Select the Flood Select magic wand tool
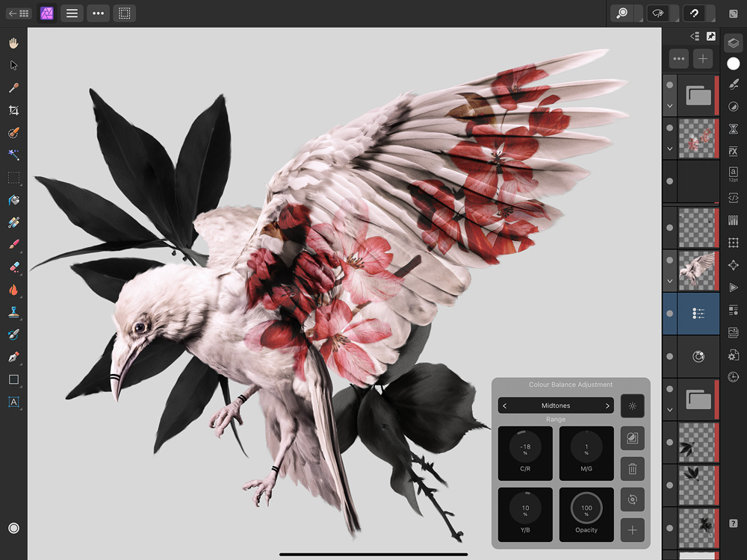The width and height of the screenshot is (747, 560). [13, 155]
